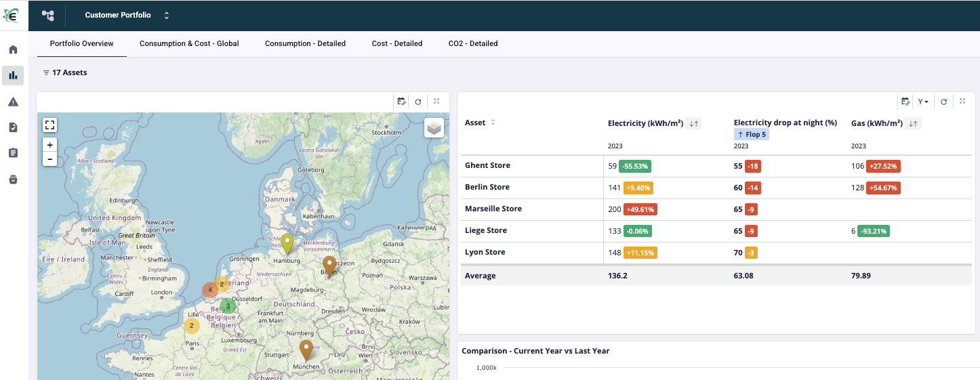Zoom out on the map
The width and height of the screenshot is (980, 380).
pos(50,159)
